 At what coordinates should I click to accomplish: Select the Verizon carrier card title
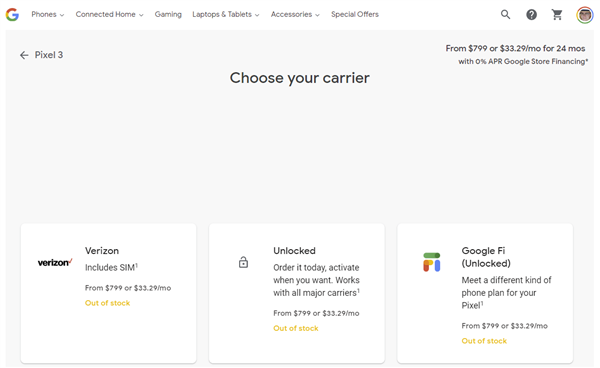[x=102, y=251]
